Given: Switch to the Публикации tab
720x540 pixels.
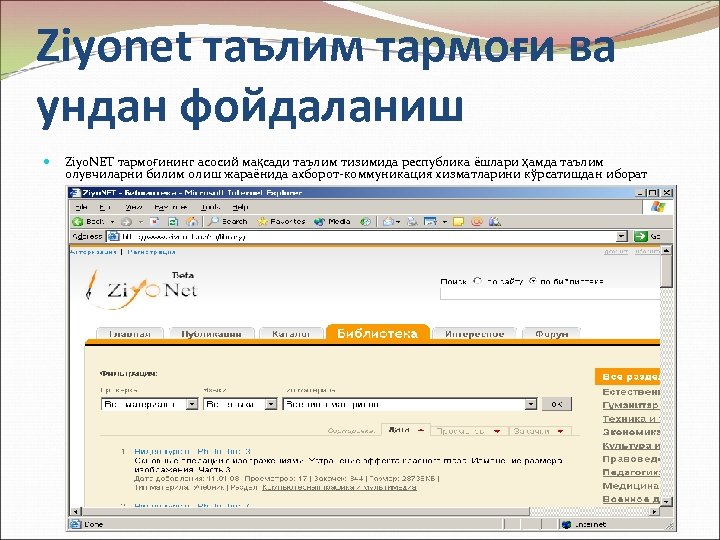Looking at the screenshot, I should pos(211,334).
